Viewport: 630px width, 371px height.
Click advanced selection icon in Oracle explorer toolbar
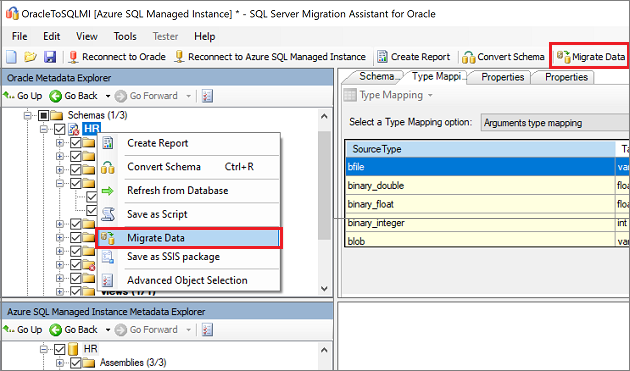207,96
